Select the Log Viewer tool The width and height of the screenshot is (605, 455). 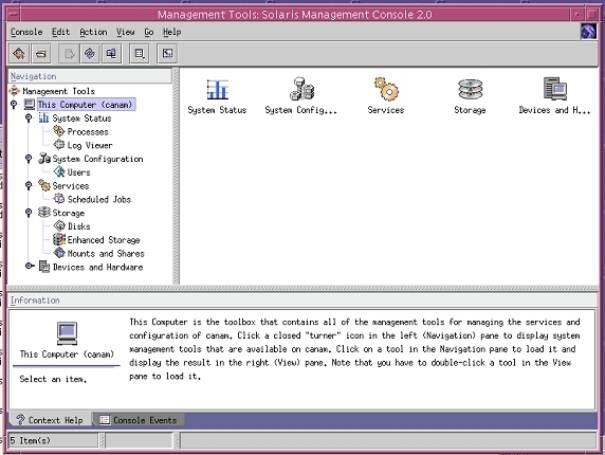[x=90, y=145]
